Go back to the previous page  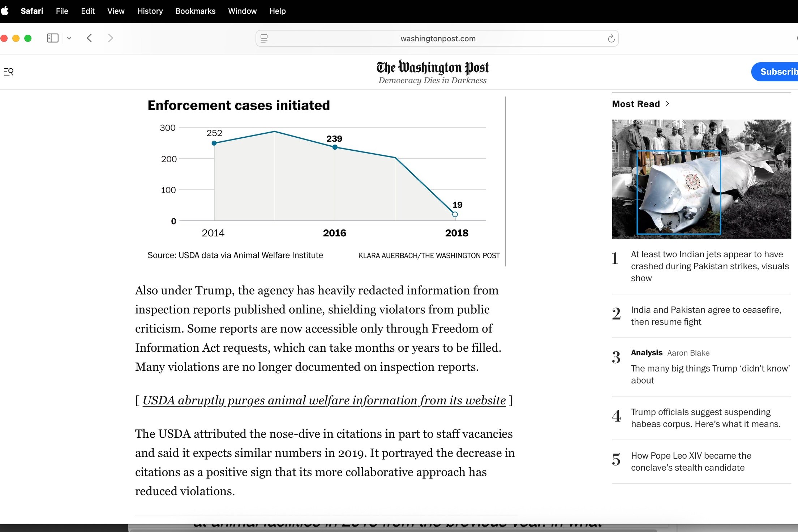tap(89, 38)
